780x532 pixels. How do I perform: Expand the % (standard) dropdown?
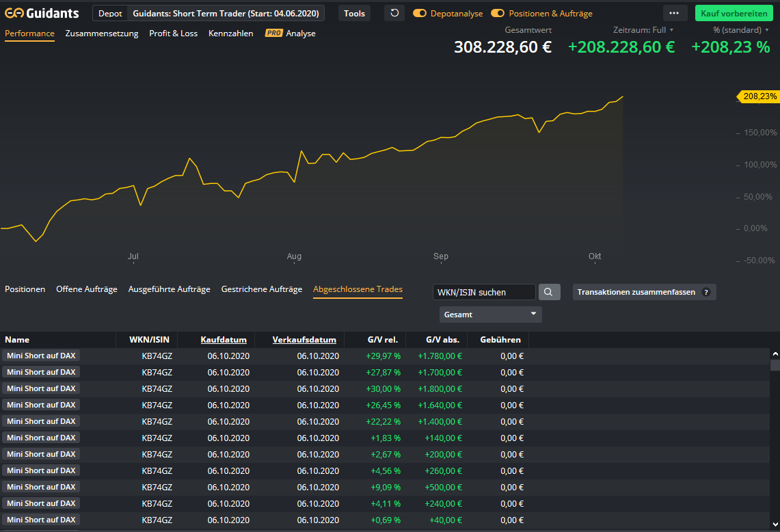point(741,30)
